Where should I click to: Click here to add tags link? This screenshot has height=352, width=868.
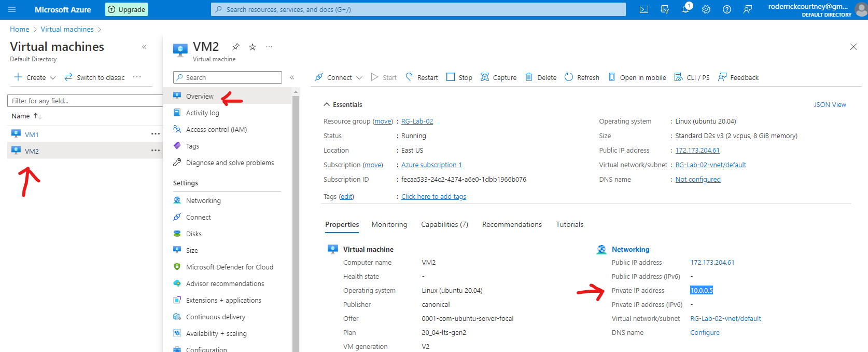click(433, 196)
